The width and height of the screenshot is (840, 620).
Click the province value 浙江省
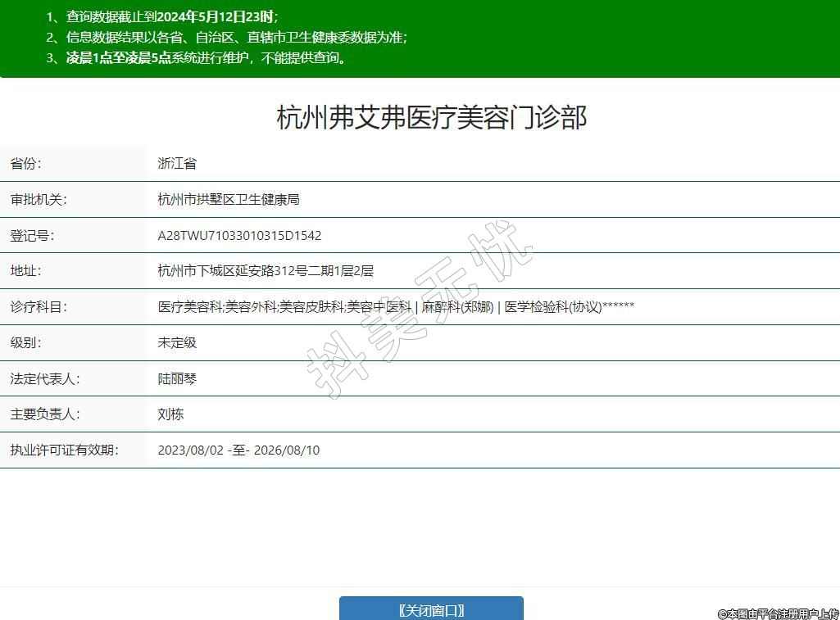177,164
